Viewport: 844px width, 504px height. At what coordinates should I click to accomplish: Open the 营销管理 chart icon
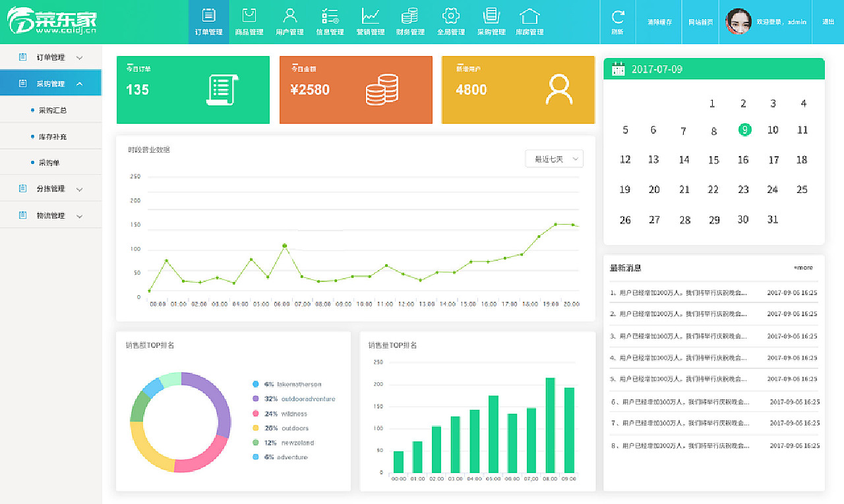click(x=370, y=15)
